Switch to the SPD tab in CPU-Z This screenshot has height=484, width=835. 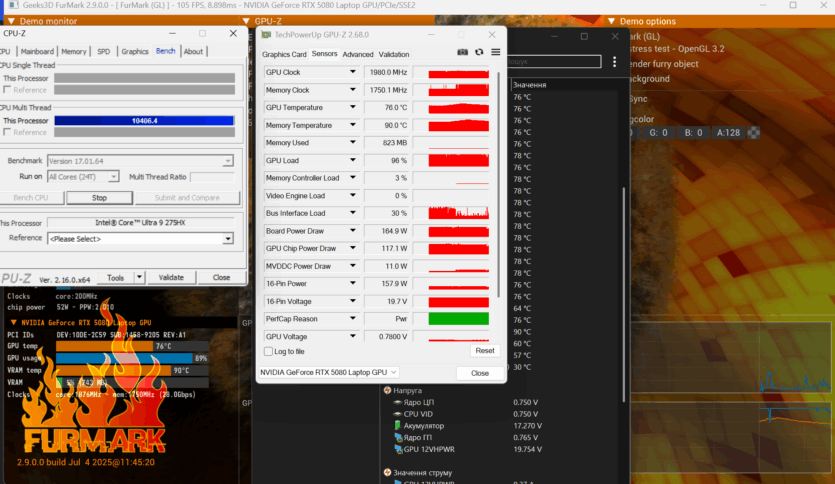click(x=103, y=51)
